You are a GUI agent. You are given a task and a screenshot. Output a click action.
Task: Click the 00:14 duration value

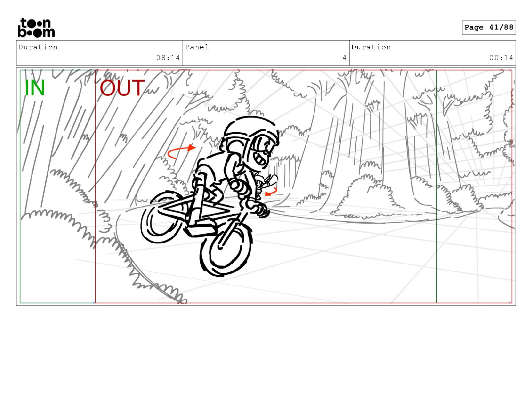point(501,58)
